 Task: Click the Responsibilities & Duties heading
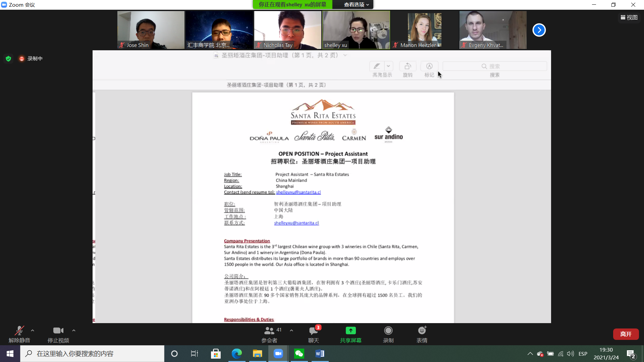tap(249, 319)
